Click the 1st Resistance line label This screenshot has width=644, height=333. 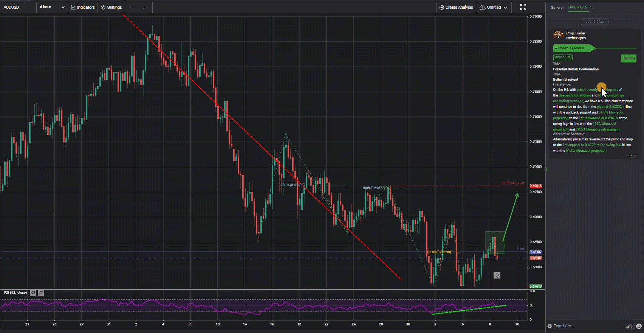tap(513, 183)
